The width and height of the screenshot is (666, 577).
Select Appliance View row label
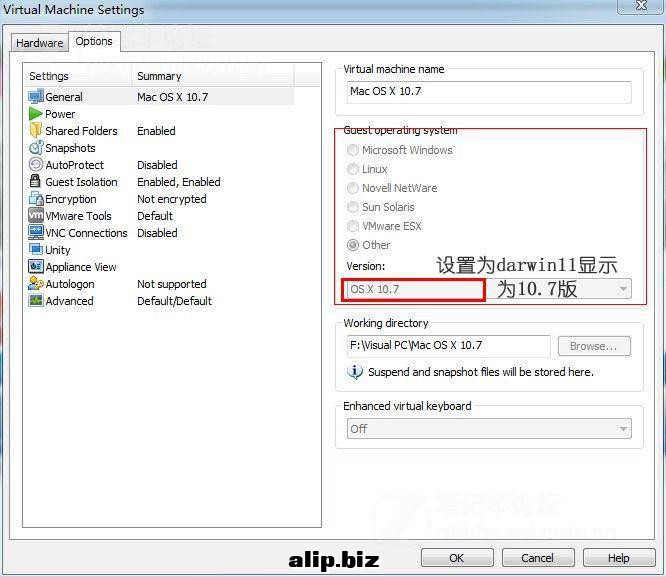[x=81, y=267]
